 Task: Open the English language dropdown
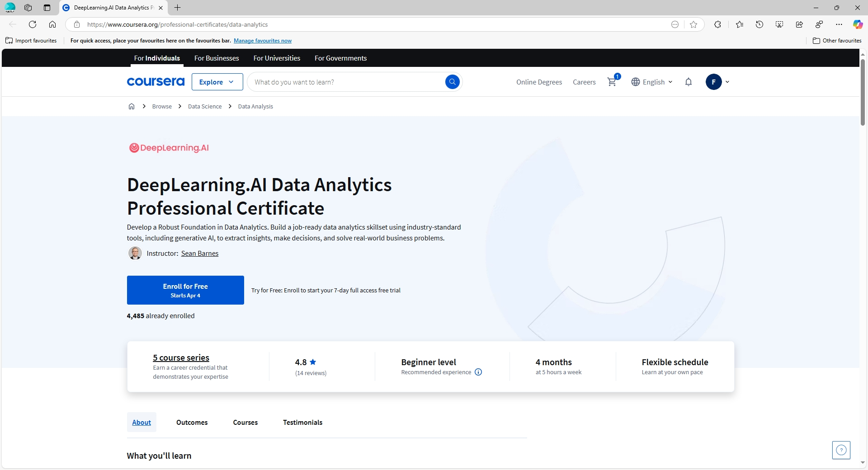(x=651, y=82)
